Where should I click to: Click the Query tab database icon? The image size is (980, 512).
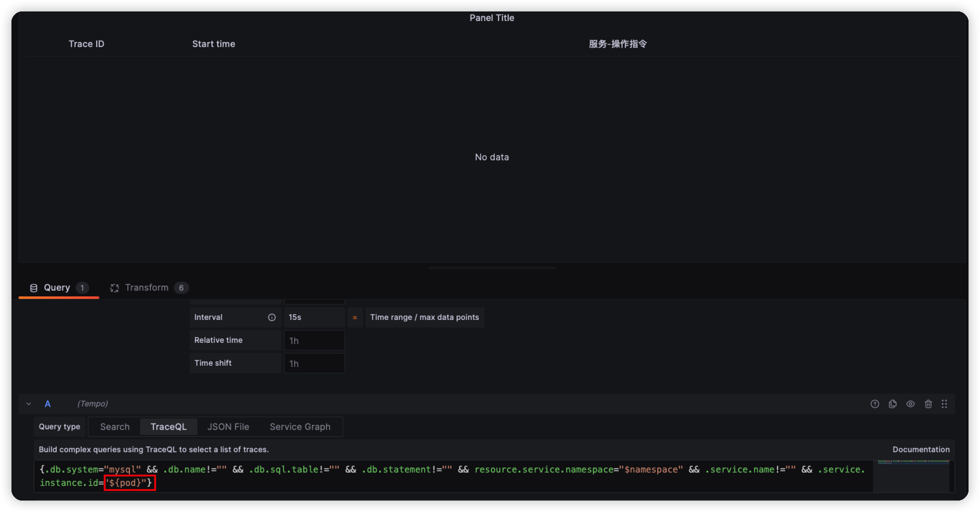point(33,288)
